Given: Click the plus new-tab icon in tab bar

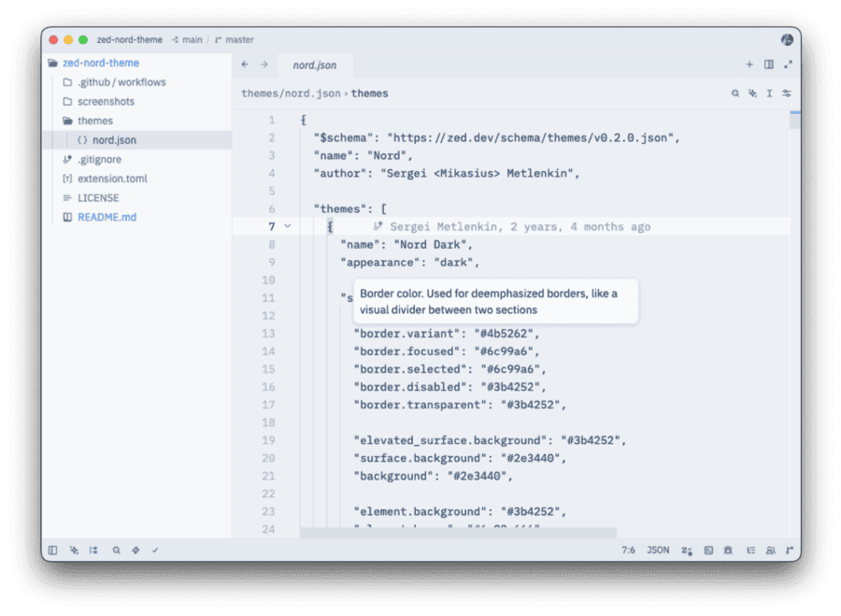Looking at the screenshot, I should pyautogui.click(x=749, y=64).
